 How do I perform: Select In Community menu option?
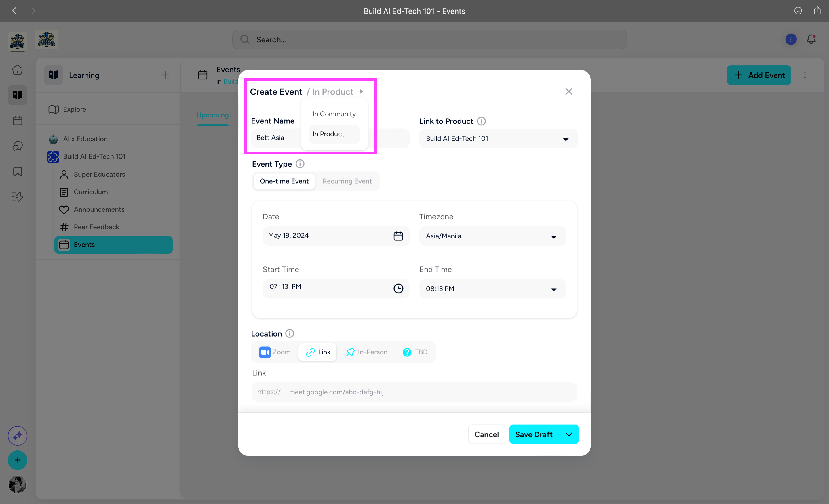point(334,114)
